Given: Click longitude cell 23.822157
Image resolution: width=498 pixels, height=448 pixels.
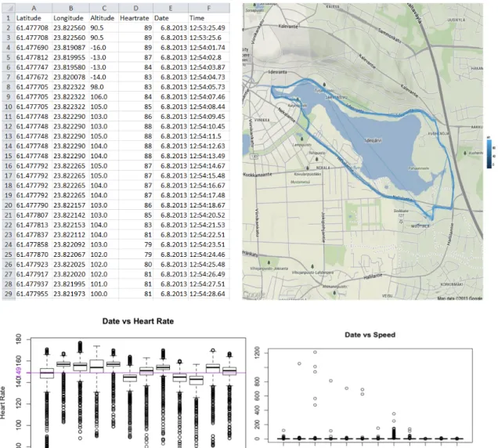Looking at the screenshot, I should pyautogui.click(x=69, y=205).
